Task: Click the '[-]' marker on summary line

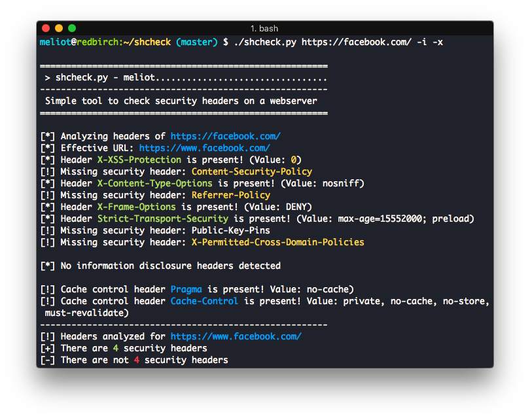Action: click(x=48, y=360)
